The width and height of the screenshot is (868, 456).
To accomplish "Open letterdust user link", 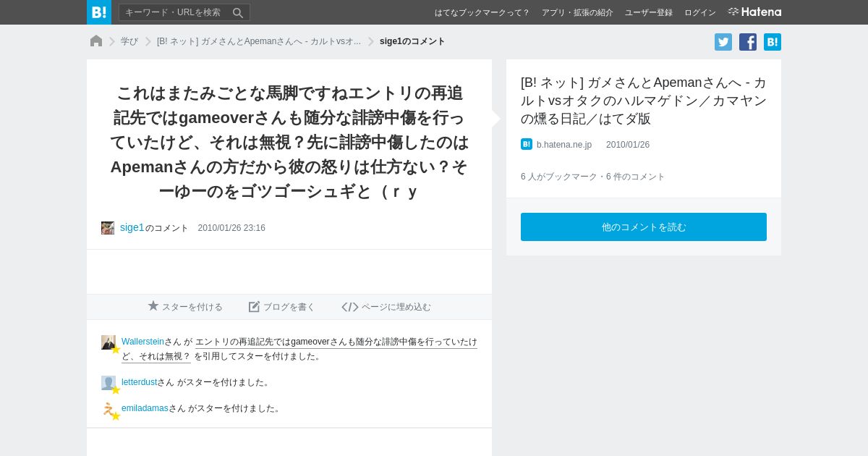I will (x=140, y=382).
